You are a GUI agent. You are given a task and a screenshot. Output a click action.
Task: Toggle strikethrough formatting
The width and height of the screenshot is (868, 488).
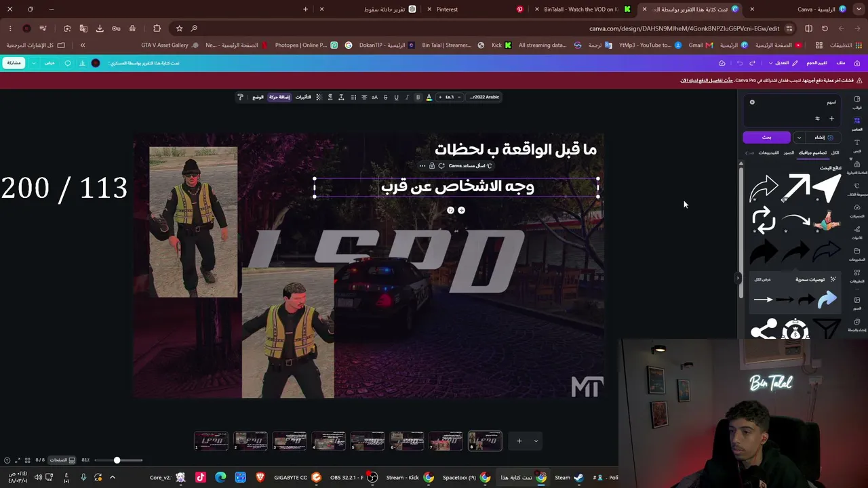[x=385, y=97]
